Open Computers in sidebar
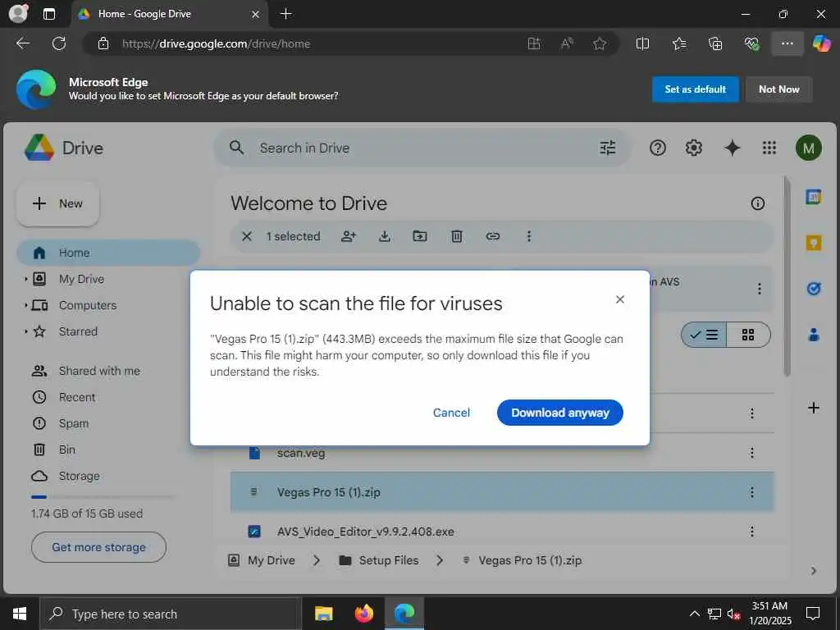This screenshot has height=630, width=840. point(87,305)
